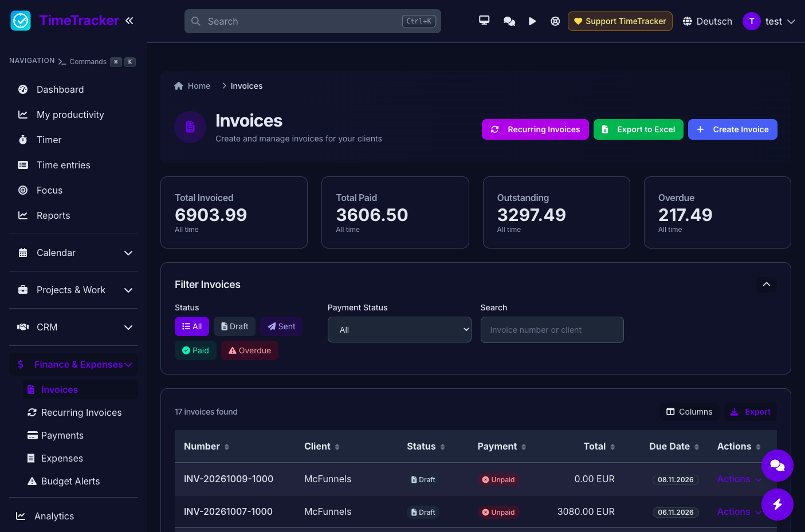Open Time entries in navigation
Screen dimensions: 805x532
click(73, 165)
